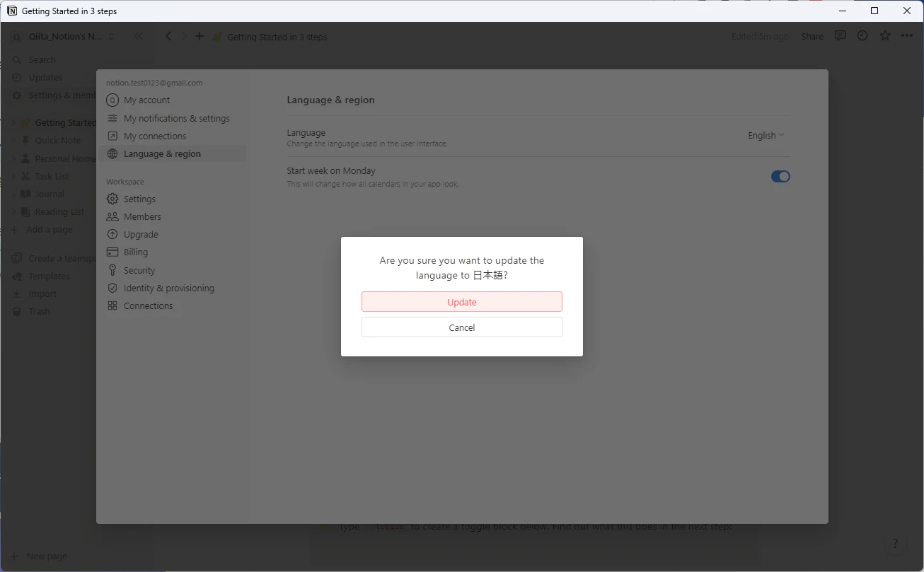Cancel the language update dialog
This screenshot has height=572, width=924.
[462, 327]
